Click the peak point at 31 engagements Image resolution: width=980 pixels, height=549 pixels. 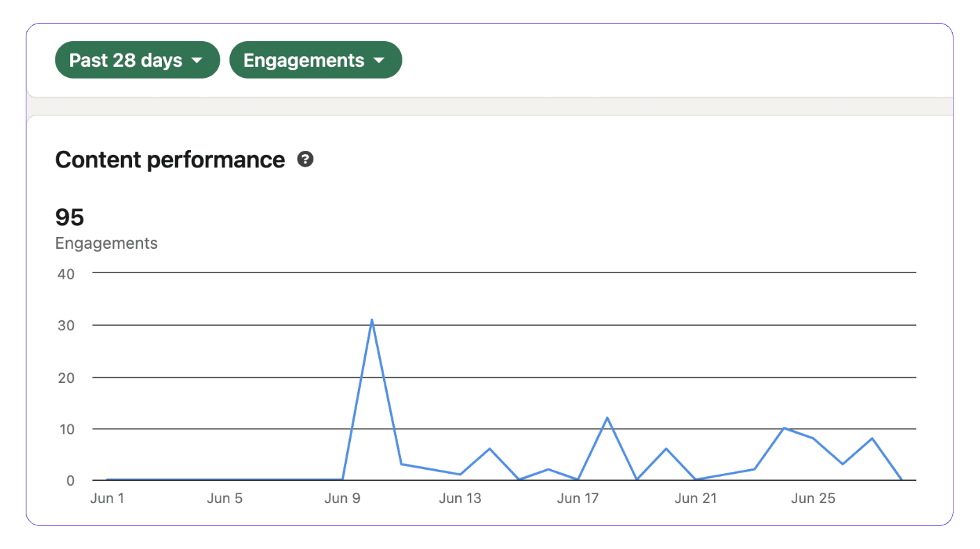point(372,320)
